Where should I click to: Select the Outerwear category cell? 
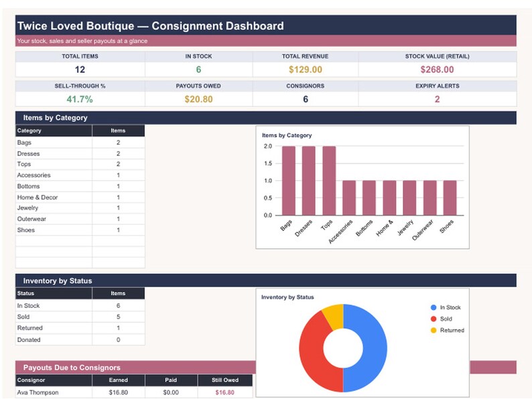(x=54, y=219)
